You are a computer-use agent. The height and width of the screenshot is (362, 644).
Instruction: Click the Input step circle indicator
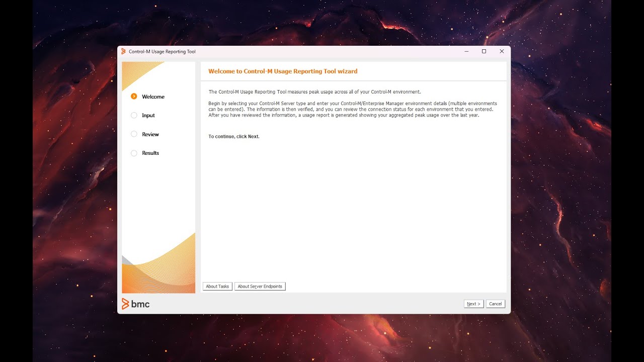[134, 115]
